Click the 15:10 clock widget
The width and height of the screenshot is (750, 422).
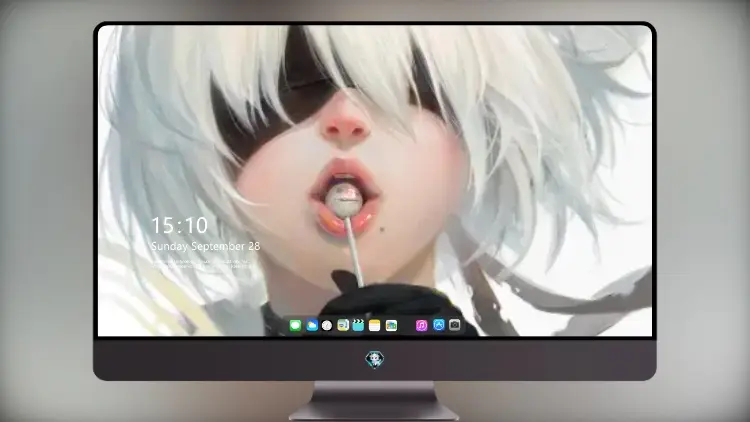[x=179, y=225]
